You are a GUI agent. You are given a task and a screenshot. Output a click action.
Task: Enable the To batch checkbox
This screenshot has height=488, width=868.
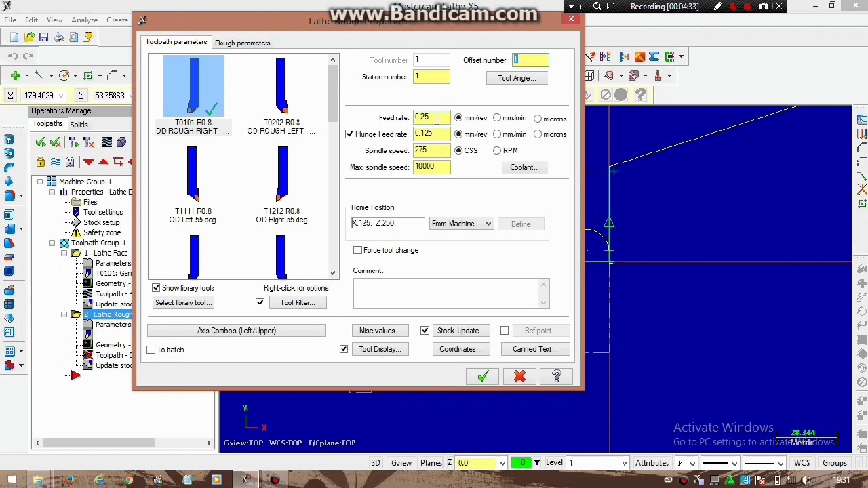coord(151,350)
